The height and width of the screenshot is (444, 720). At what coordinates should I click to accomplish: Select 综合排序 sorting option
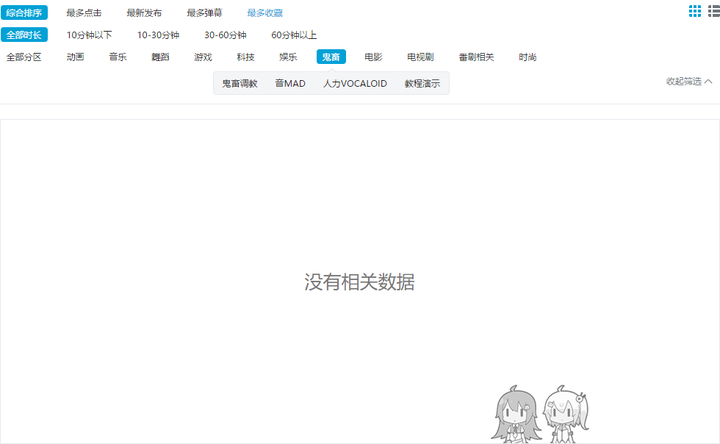point(24,12)
